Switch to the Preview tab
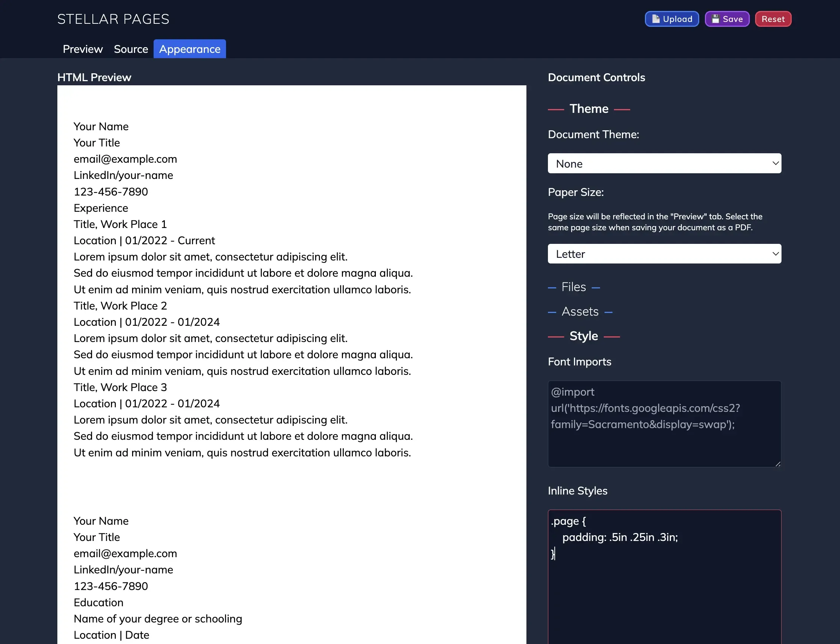The image size is (840, 644). coord(83,49)
